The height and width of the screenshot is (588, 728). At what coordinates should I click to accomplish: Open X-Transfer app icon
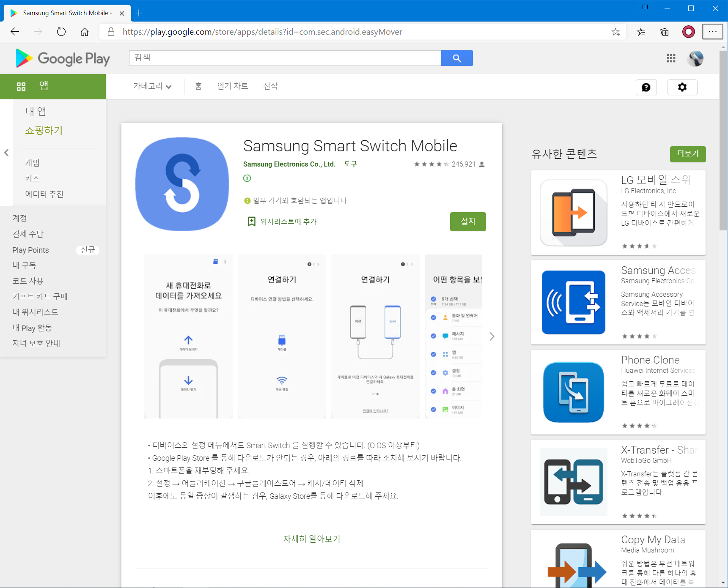pyautogui.click(x=574, y=482)
